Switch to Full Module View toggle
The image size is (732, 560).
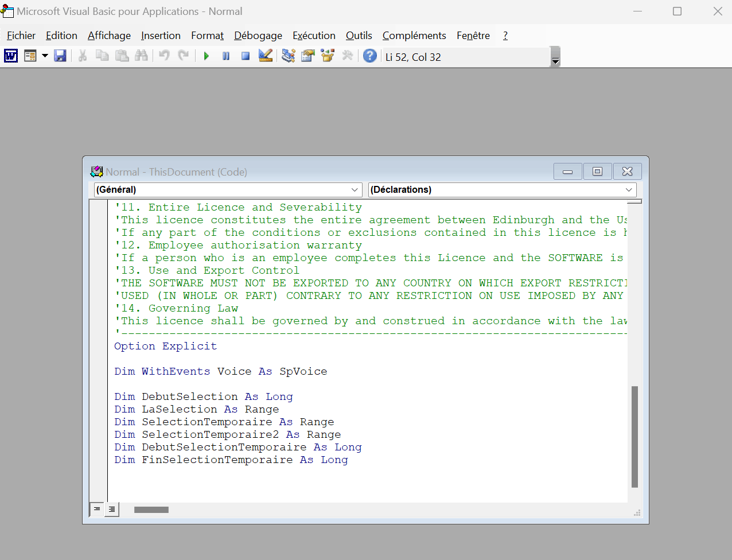[x=112, y=509]
